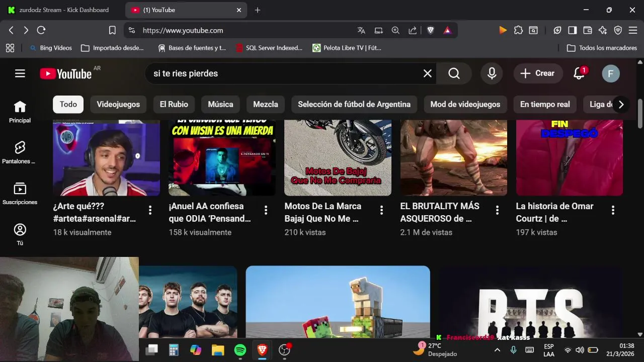Go to YouTube home via the logo
The height and width of the screenshot is (362, 644).
coord(66,73)
